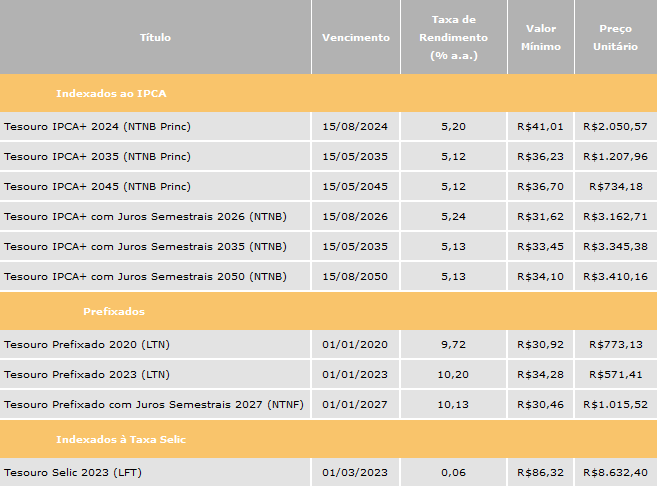Click Tesouro IPCA+ 2045 (NTNB Princ) title
The width and height of the screenshot is (657, 486).
[x=97, y=186]
